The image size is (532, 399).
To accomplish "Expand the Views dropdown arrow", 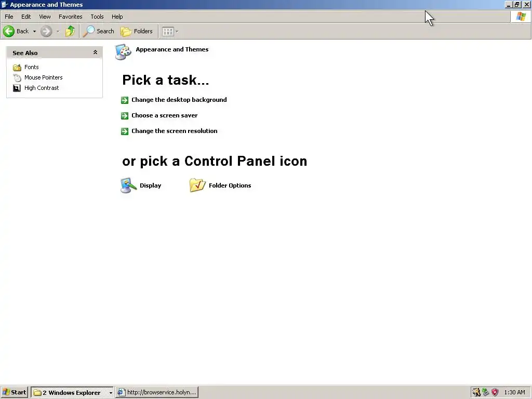I will [177, 32].
